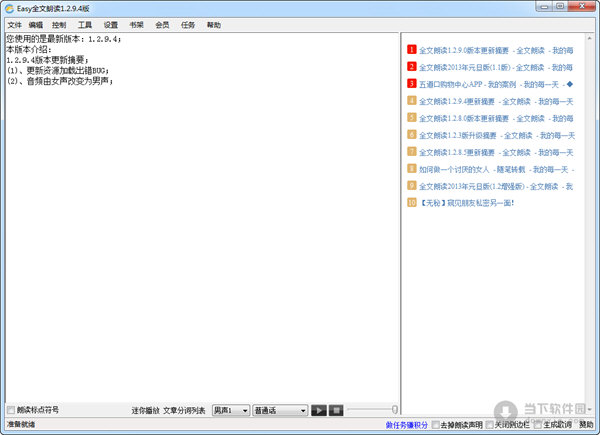Image resolution: width=600 pixels, height=435 pixels.
Task: Click the line (2)、音频由女声改变为男声
Action: tap(60, 81)
